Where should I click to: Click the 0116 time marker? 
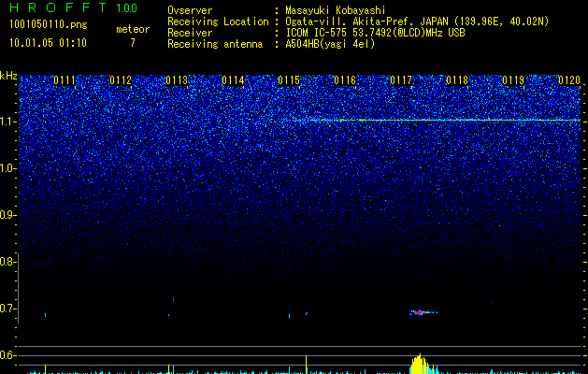pos(345,80)
